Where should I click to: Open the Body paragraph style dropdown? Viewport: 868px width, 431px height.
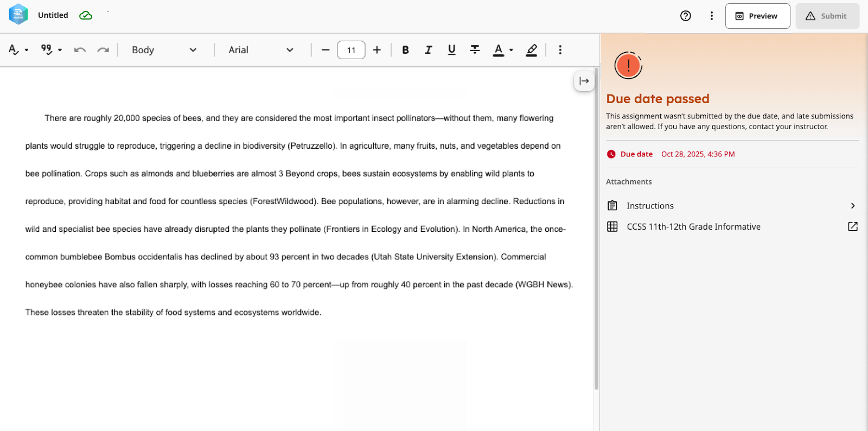pos(164,50)
